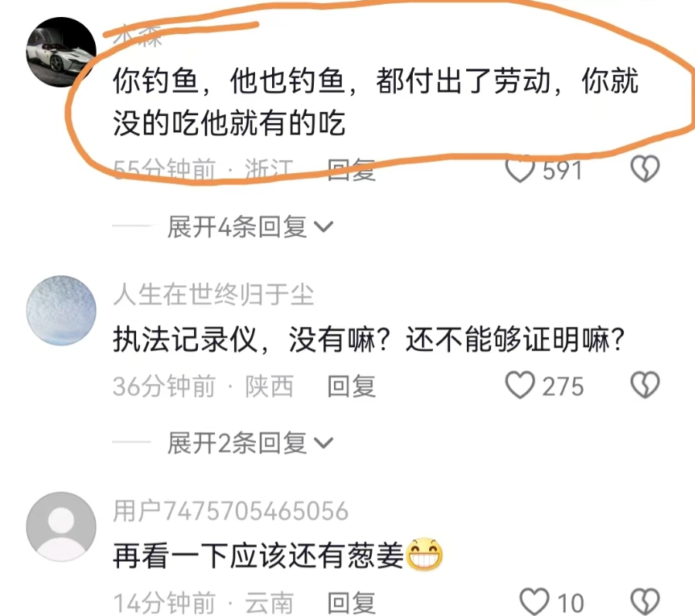Image resolution: width=695 pixels, height=616 pixels.
Task: Like the 执法记录仪 comment heart
Action: [520, 385]
